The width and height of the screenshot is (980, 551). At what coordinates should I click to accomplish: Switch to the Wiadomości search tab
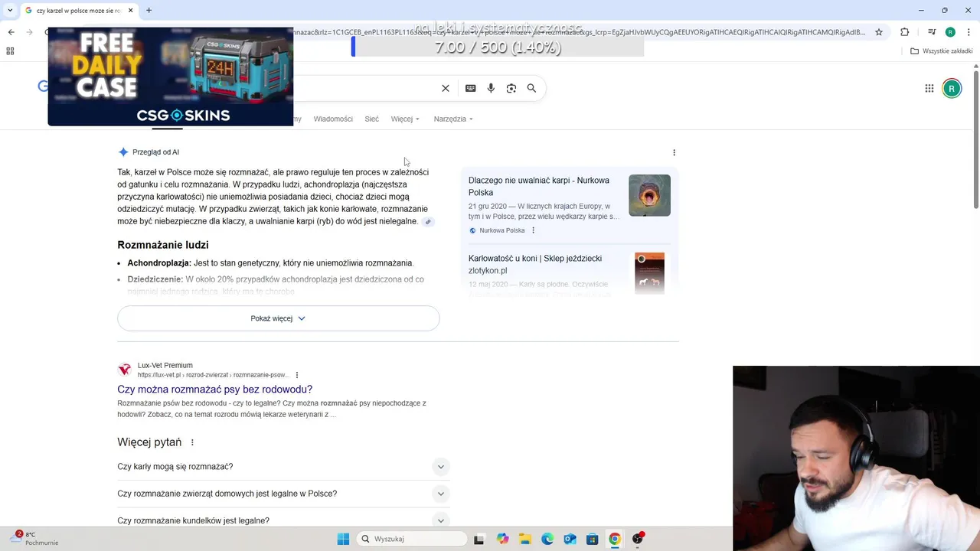click(x=333, y=119)
